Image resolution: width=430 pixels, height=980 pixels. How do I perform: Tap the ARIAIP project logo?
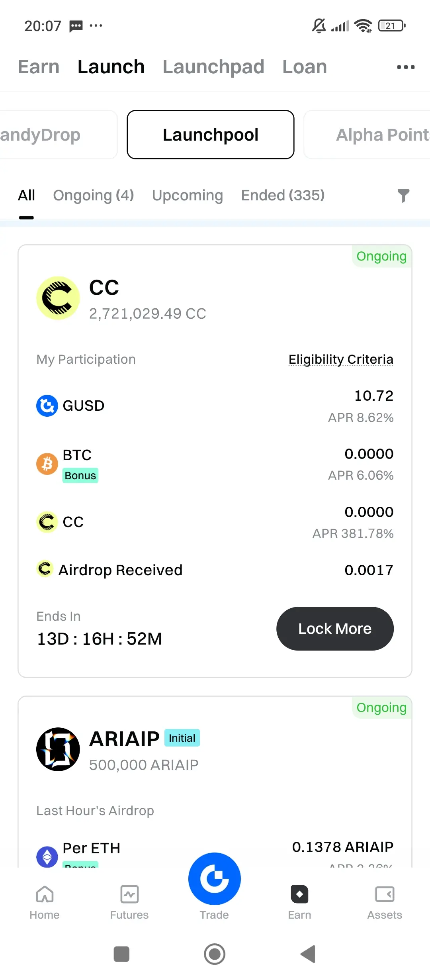pos(58,749)
